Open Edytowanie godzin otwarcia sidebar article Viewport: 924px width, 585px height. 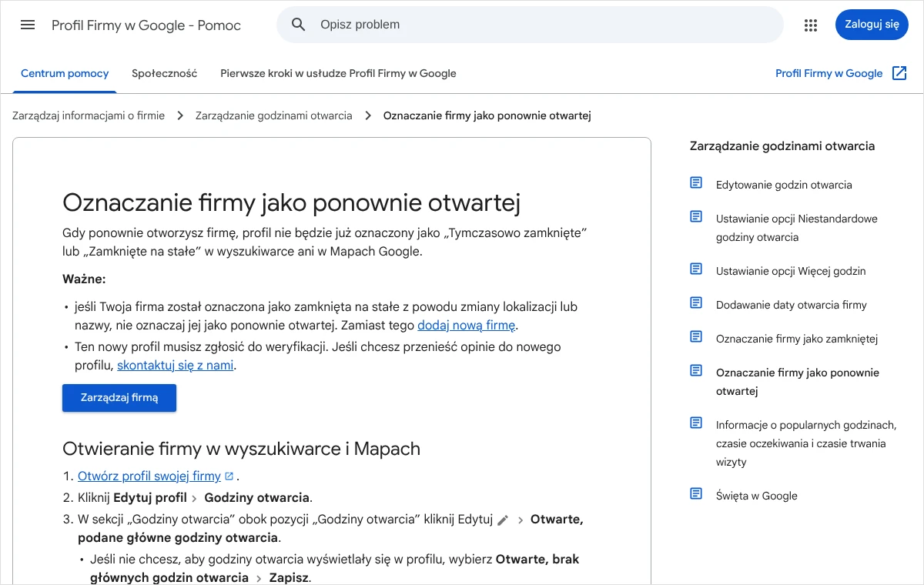click(x=784, y=185)
